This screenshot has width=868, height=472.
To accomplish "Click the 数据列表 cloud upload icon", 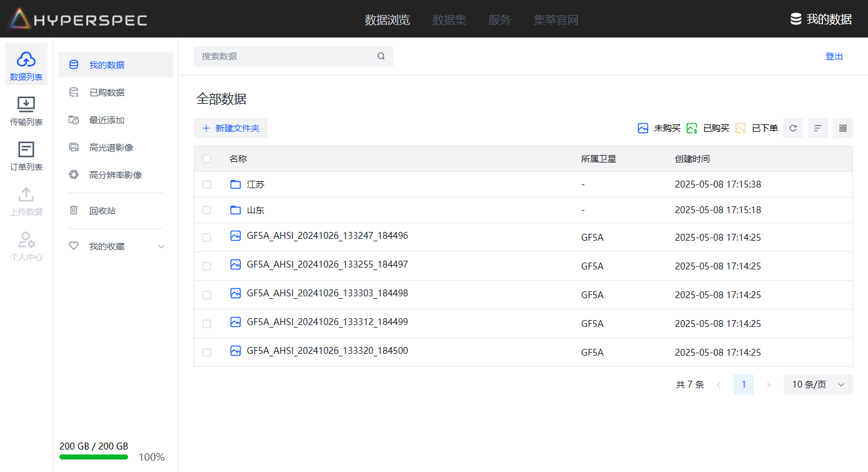I will (x=26, y=60).
